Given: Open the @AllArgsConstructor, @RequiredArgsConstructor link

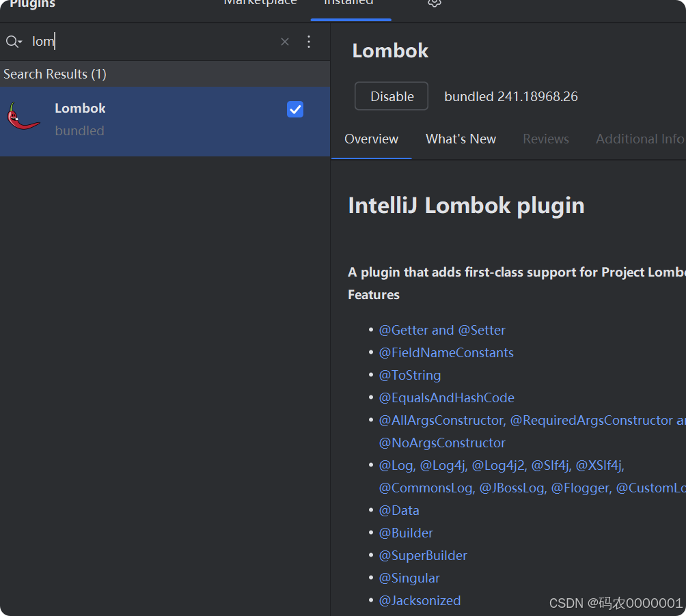Looking at the screenshot, I should click(532, 421).
